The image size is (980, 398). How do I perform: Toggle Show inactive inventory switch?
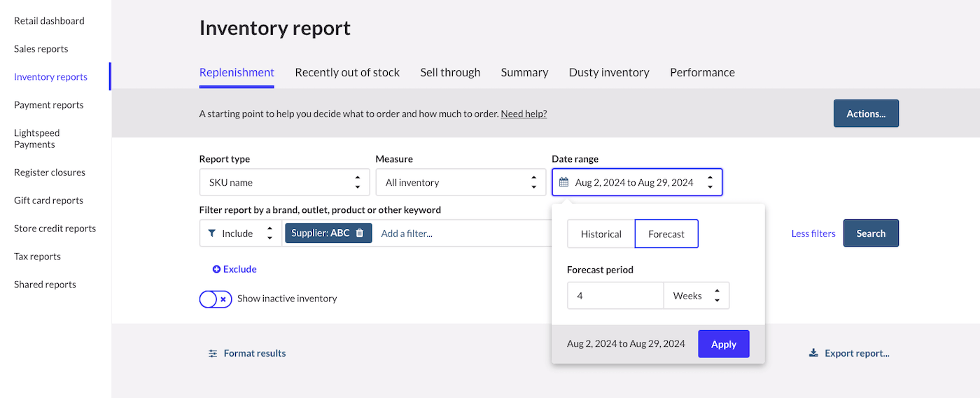pos(216,298)
